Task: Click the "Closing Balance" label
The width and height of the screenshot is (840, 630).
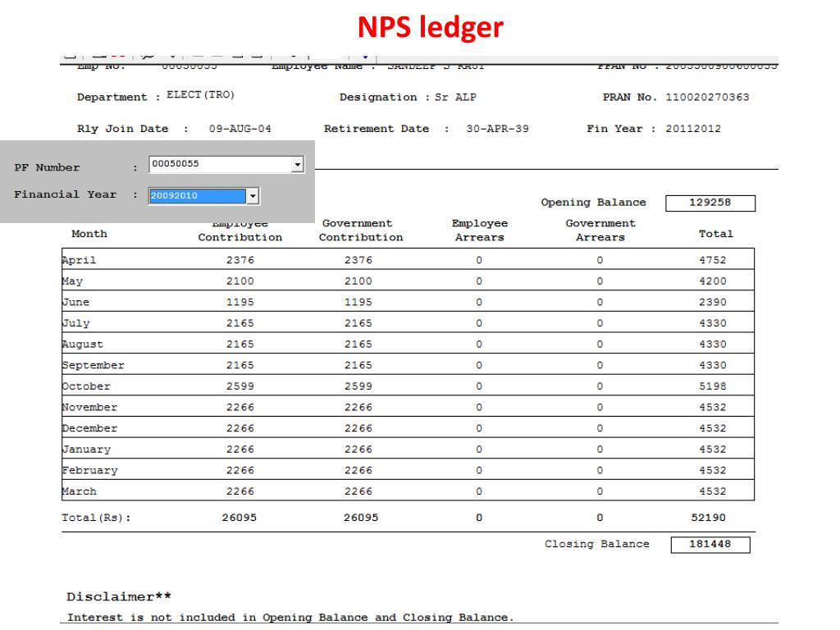Action: pos(597,545)
